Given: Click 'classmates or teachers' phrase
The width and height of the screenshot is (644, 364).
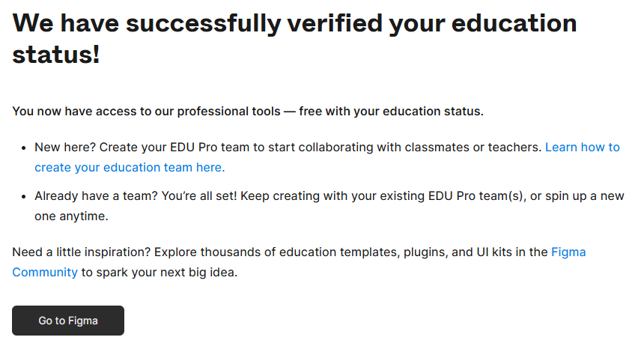Looking at the screenshot, I should [x=473, y=147].
